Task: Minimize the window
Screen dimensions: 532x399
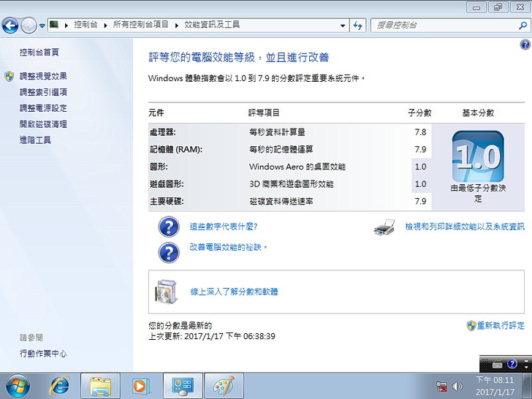Action: coord(476,7)
